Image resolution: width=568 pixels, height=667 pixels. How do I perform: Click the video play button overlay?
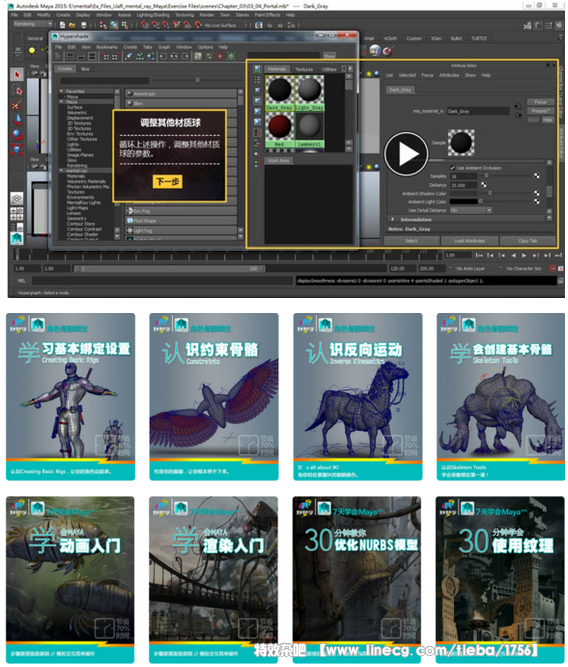(x=406, y=154)
